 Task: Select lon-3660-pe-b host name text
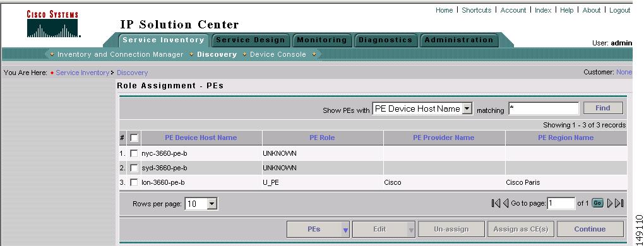point(163,182)
